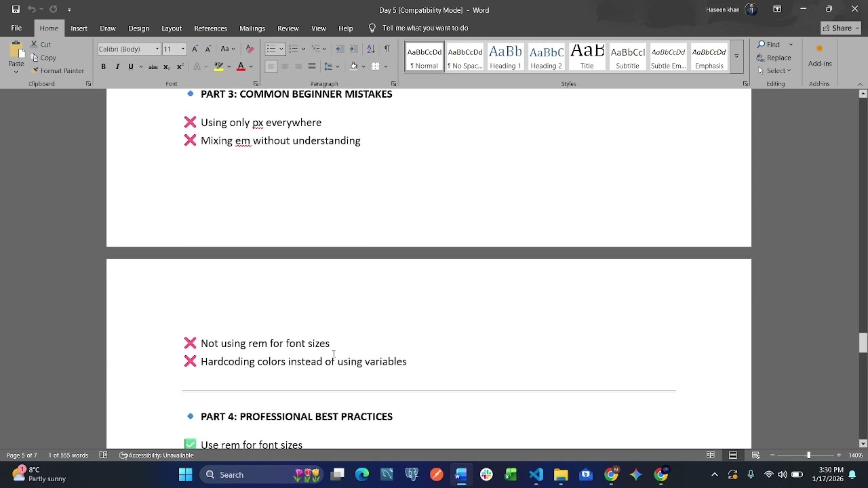The height and width of the screenshot is (488, 868).
Task: Toggle Underline formatting
Action: point(131,66)
